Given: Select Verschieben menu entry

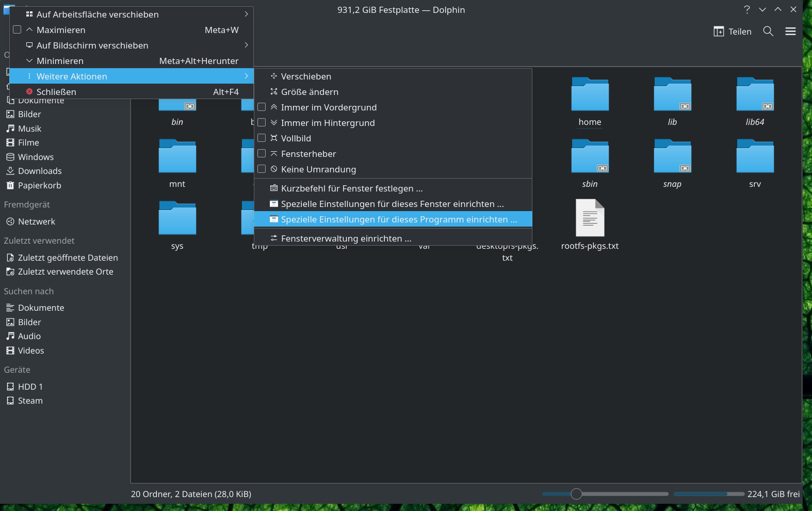Looking at the screenshot, I should (393, 76).
